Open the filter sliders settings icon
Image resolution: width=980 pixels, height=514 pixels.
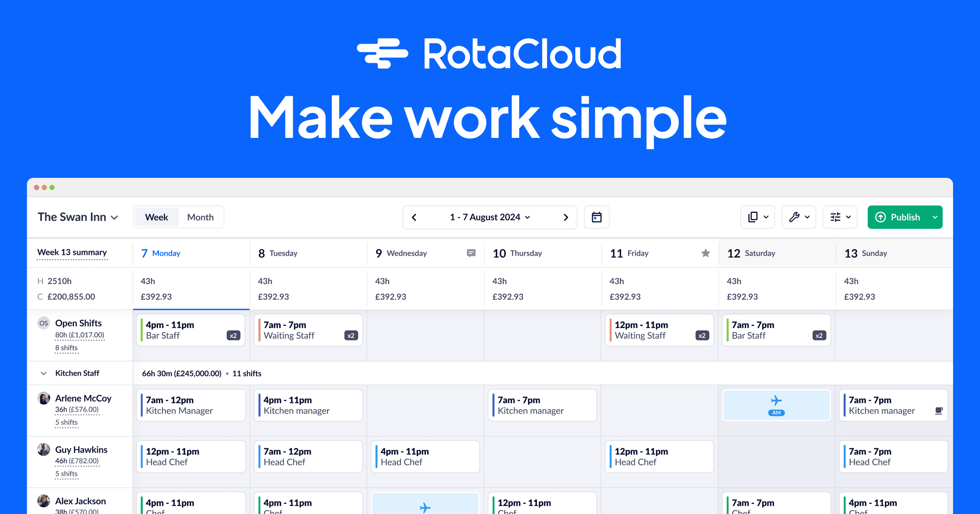pos(835,217)
